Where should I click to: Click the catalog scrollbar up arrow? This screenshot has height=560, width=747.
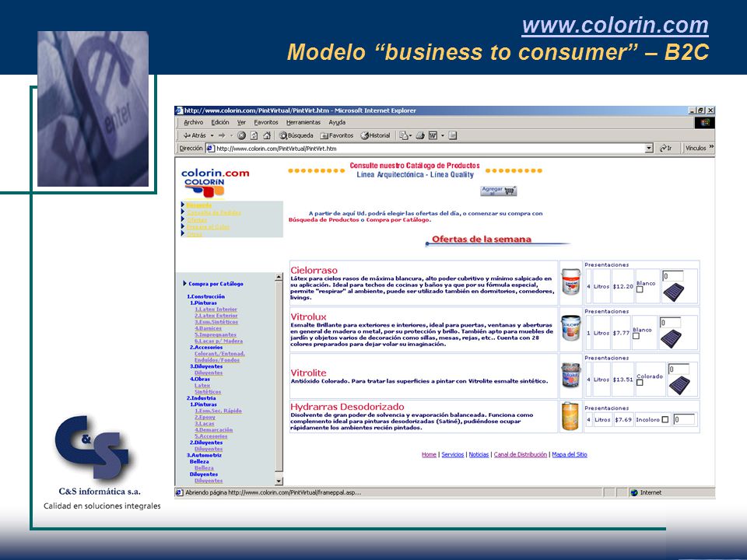click(x=279, y=277)
